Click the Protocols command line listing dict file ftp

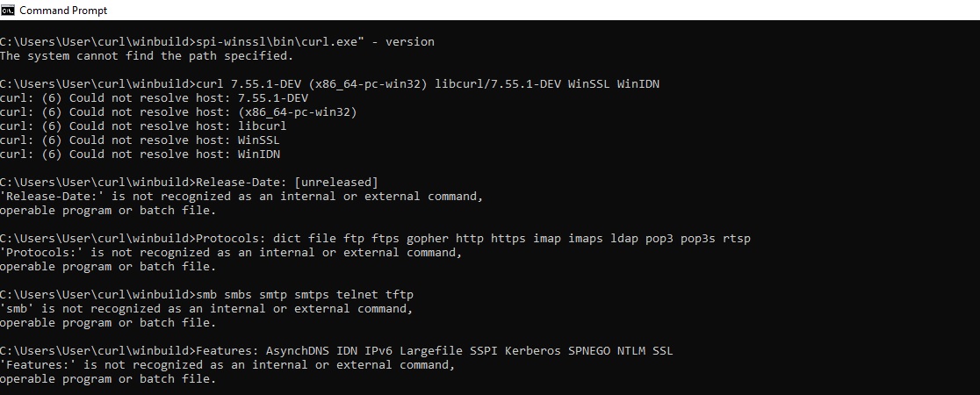[x=375, y=238]
